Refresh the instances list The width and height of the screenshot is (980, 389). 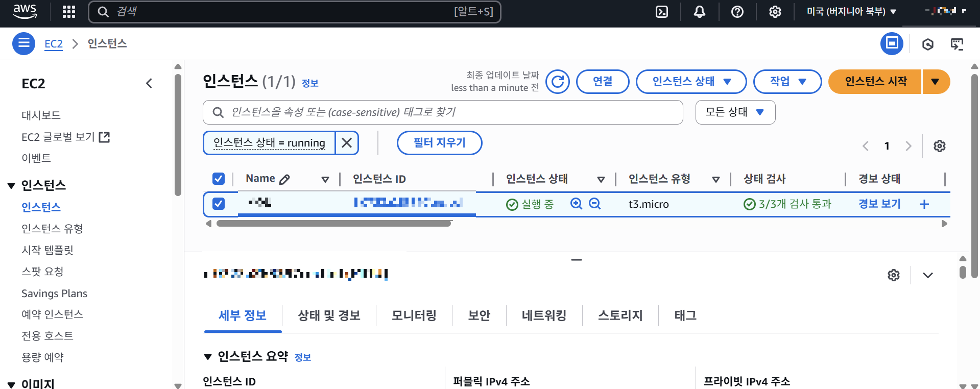pyautogui.click(x=558, y=82)
